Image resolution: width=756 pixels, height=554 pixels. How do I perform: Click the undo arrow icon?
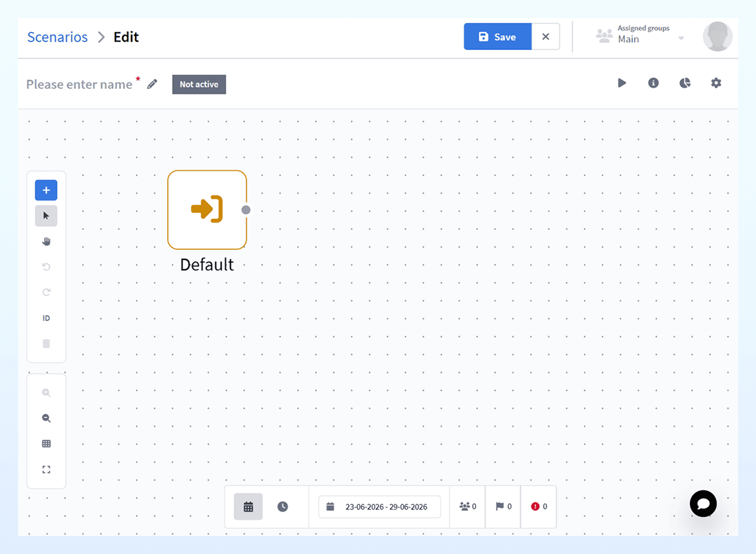(46, 267)
